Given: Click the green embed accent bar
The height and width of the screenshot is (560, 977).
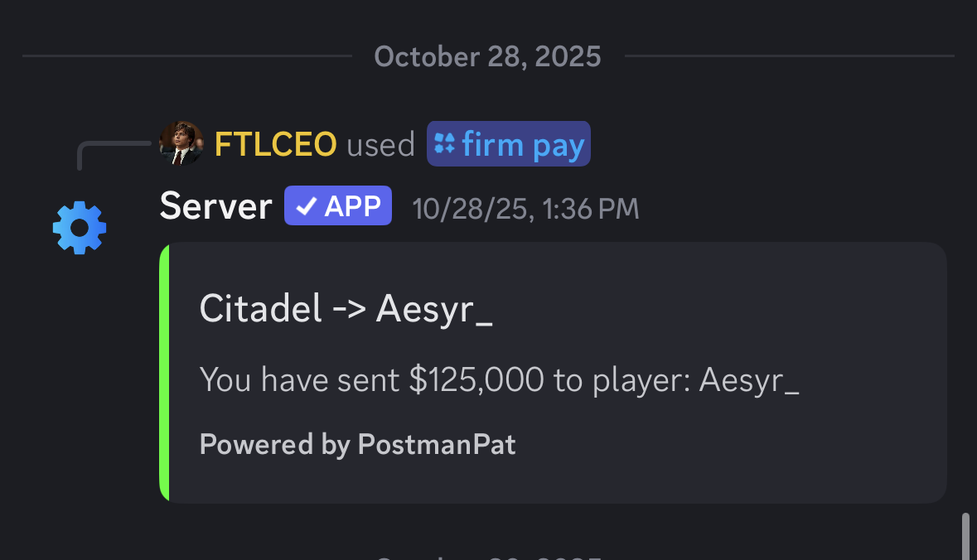Looking at the screenshot, I should click(x=164, y=372).
